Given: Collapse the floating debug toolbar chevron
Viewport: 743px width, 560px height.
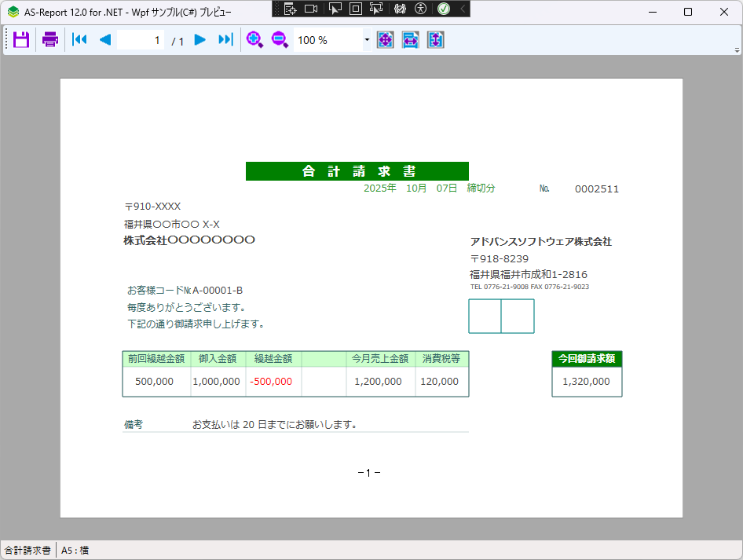Looking at the screenshot, I should click(x=463, y=9).
